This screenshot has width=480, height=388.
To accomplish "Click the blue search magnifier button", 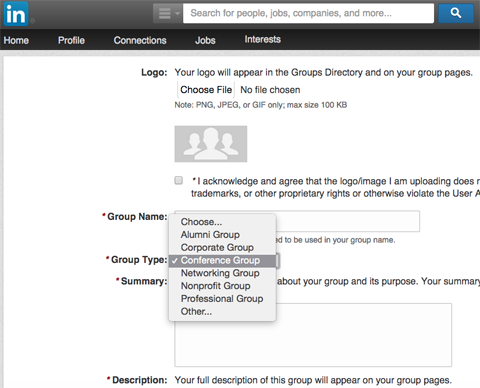I will (x=456, y=13).
